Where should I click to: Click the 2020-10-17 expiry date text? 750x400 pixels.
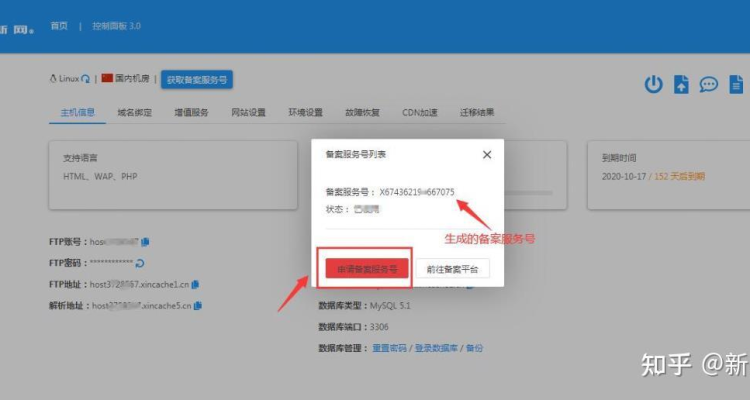click(624, 177)
